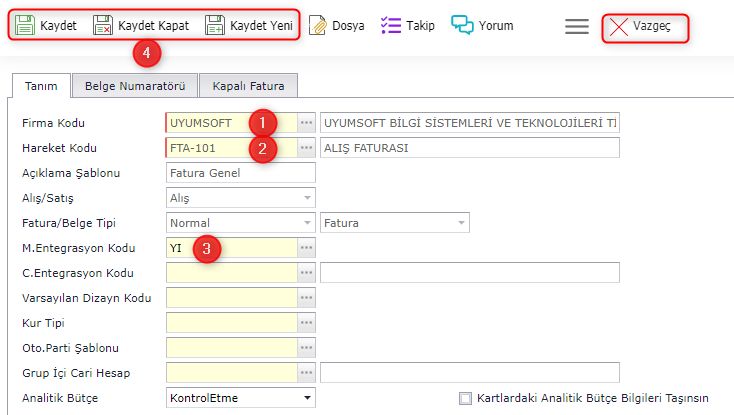Click the Açıklama Şablonu text field

coord(240,173)
